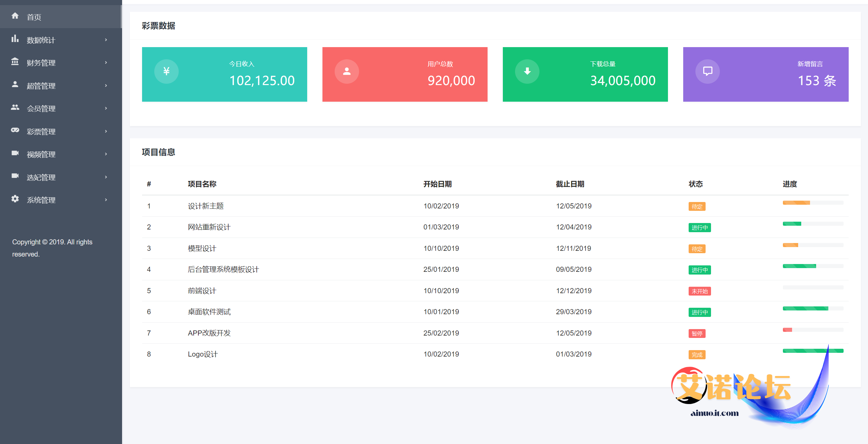Select the 财务管理 menu label

point(41,63)
